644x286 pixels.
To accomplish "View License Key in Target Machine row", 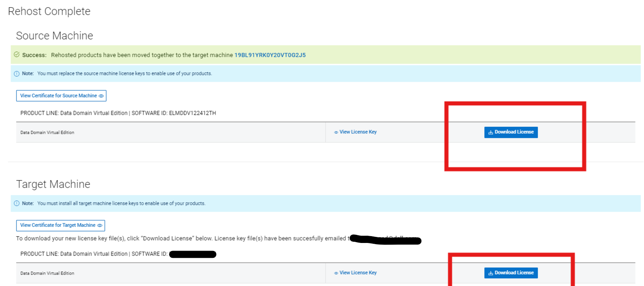I will tap(355, 273).
